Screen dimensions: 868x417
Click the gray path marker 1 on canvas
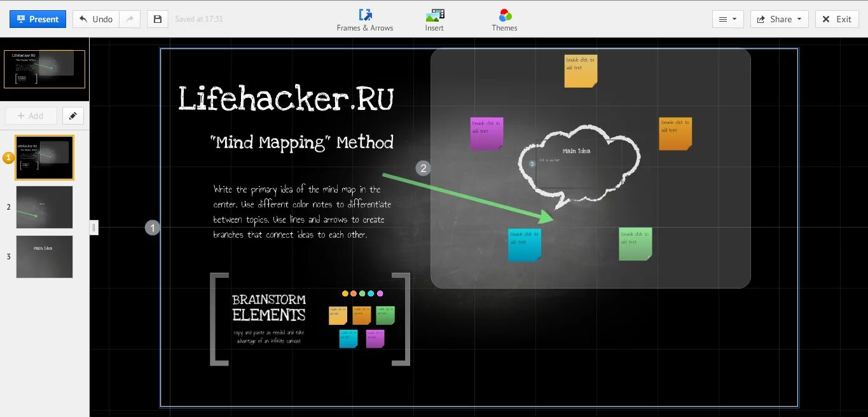click(x=153, y=227)
